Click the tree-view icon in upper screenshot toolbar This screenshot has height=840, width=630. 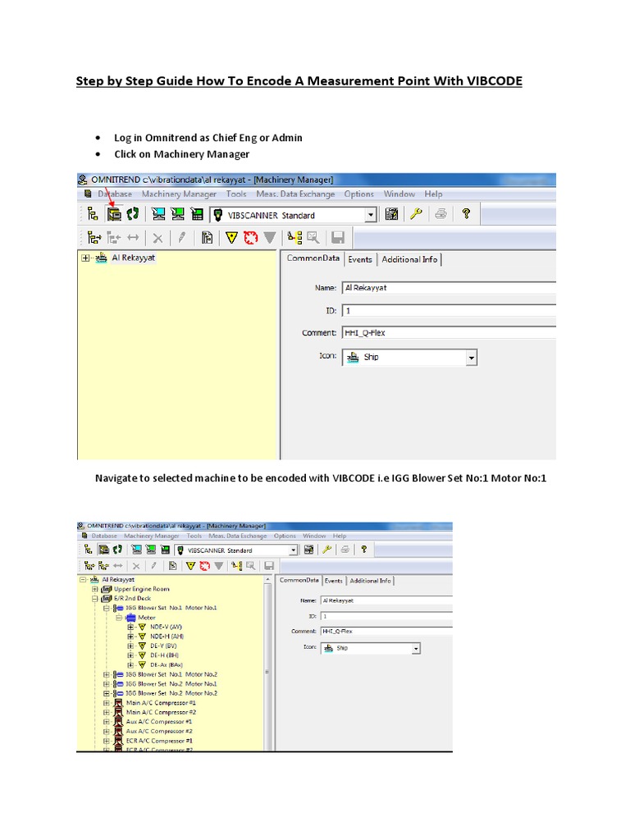(x=93, y=214)
